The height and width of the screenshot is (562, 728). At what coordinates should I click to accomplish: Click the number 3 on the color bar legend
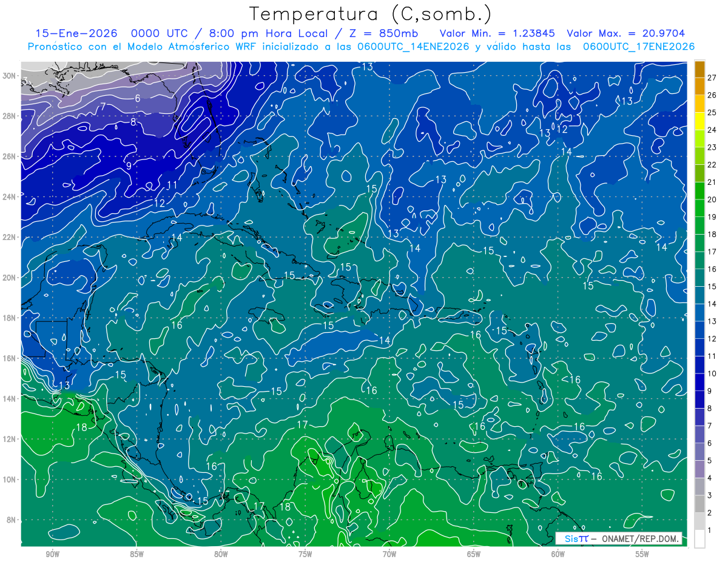(x=710, y=495)
